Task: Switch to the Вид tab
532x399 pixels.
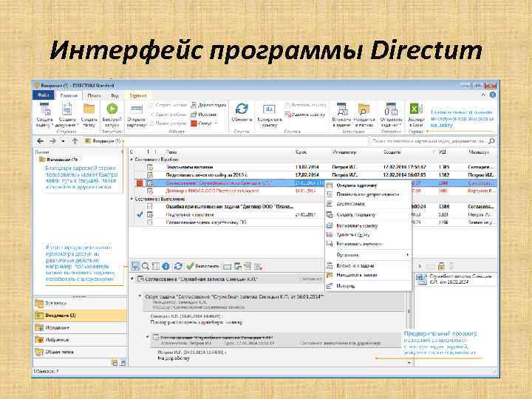Action: (115, 95)
